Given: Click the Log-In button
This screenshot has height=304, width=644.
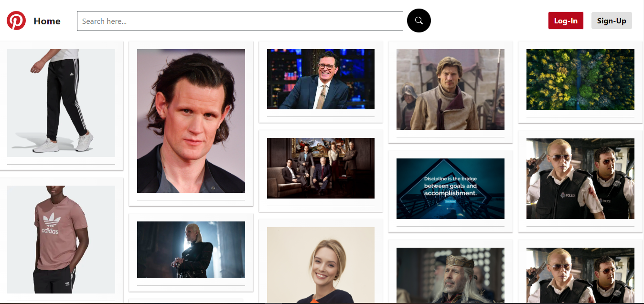Looking at the screenshot, I should [x=566, y=21].
